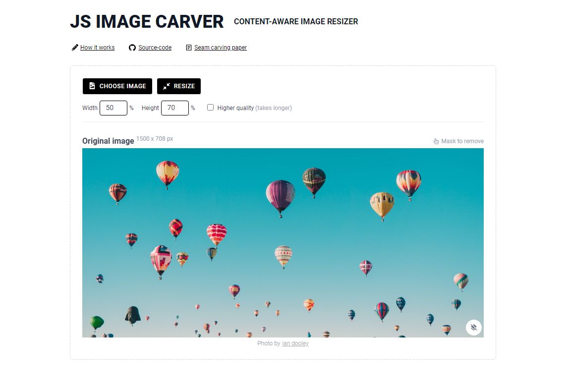Open the Source-code link
The image size is (566, 392).
click(155, 47)
